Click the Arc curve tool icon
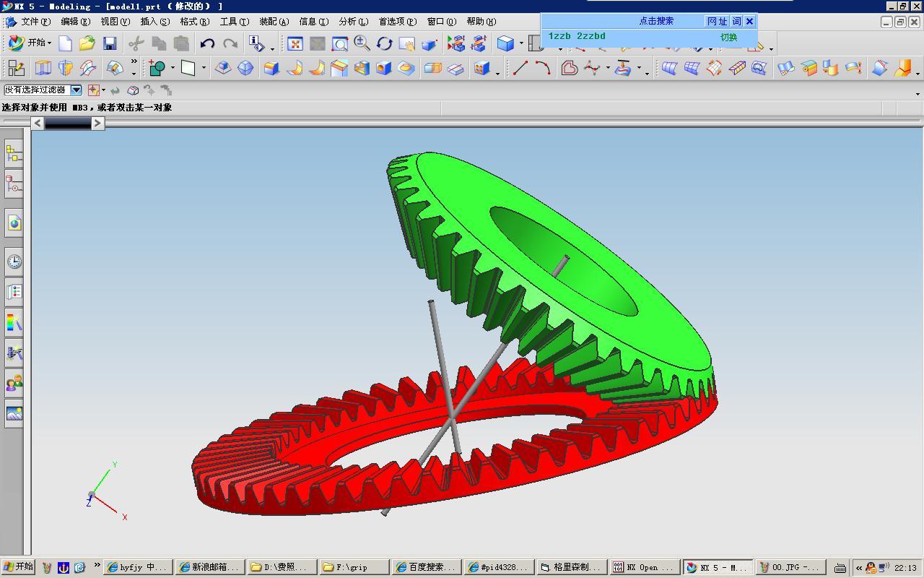This screenshot has height=578, width=924. tap(543, 69)
